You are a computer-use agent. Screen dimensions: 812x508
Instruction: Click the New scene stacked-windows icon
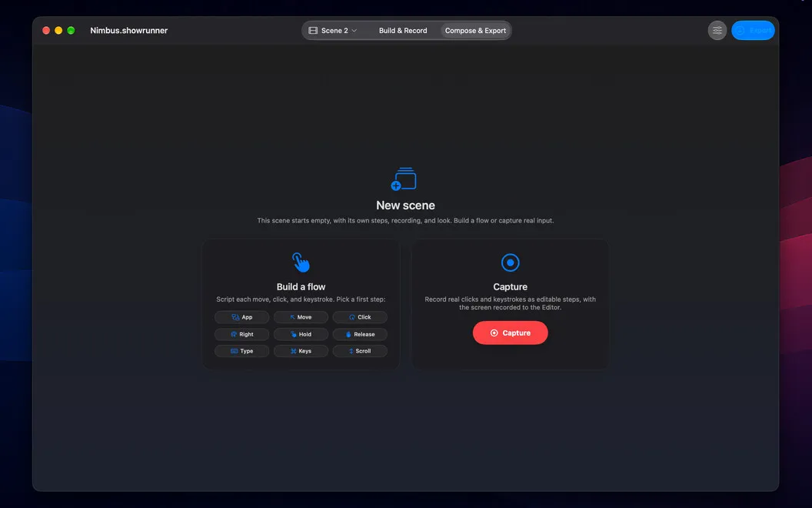pyautogui.click(x=404, y=179)
